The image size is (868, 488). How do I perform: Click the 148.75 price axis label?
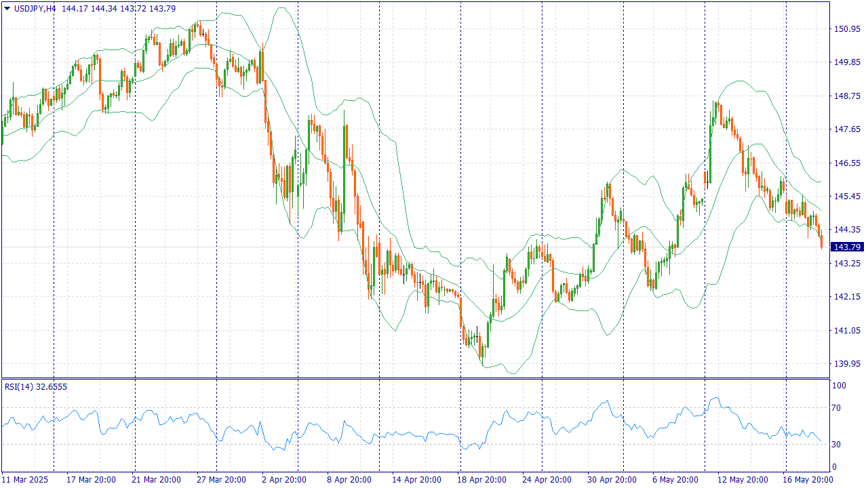pos(847,96)
